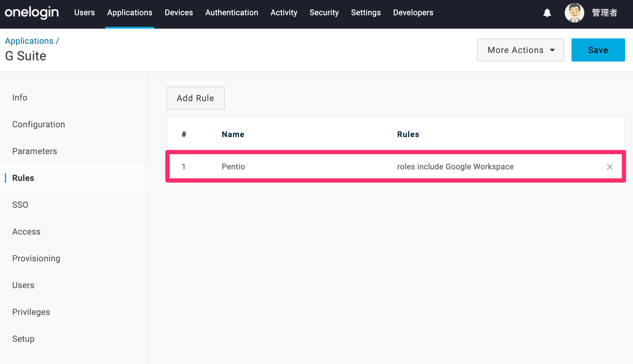
Task: Save the G Suite application
Action: pos(598,50)
